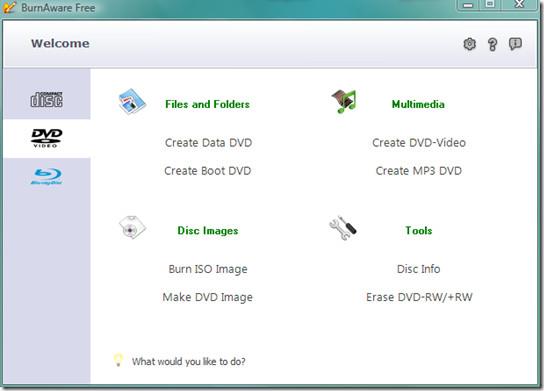Open Disc Info tool
The height and width of the screenshot is (391, 544).
tap(418, 269)
